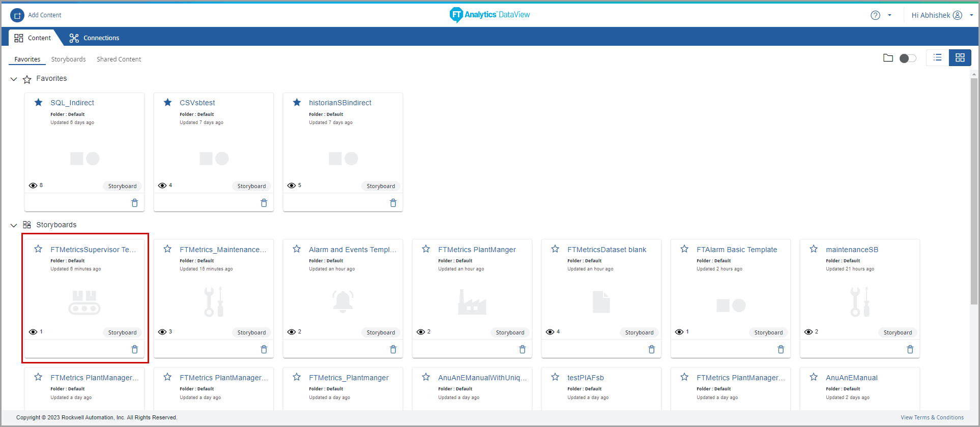
Task: Favorite the Alarm and Events Template star
Action: click(297, 249)
